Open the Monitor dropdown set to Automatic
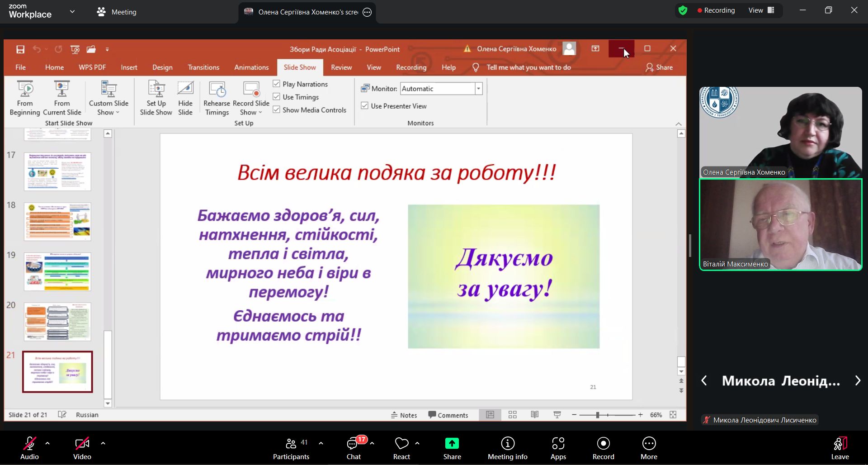The height and width of the screenshot is (465, 868). point(478,89)
